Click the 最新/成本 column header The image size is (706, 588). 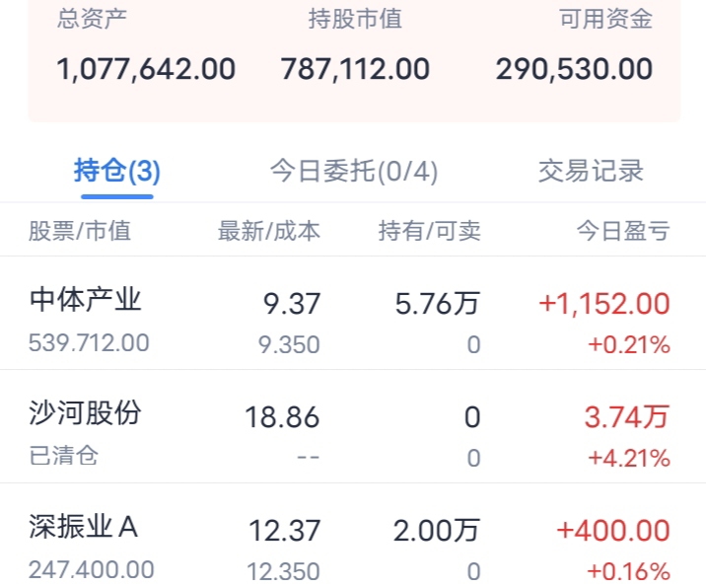(x=269, y=232)
